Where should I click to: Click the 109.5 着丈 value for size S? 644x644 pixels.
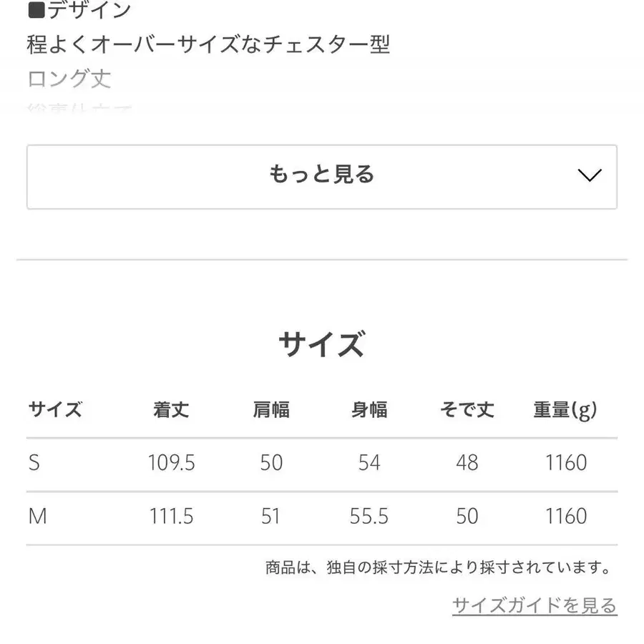(x=171, y=463)
